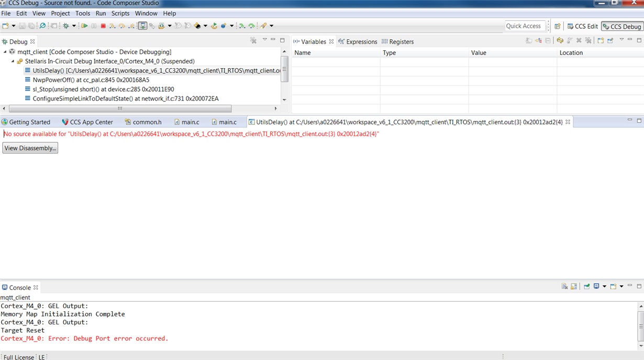Click the red Terminate button
The image size is (644, 360).
click(103, 26)
